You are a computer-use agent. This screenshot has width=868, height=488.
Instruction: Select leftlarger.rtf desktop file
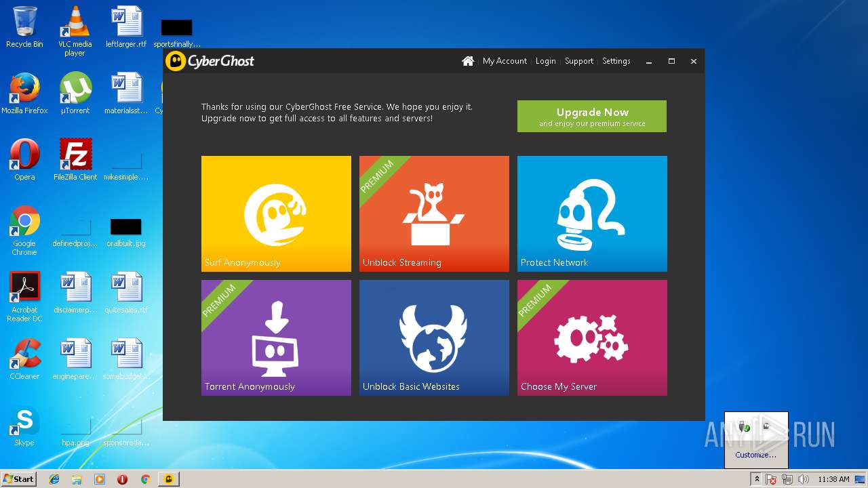[x=126, y=27]
